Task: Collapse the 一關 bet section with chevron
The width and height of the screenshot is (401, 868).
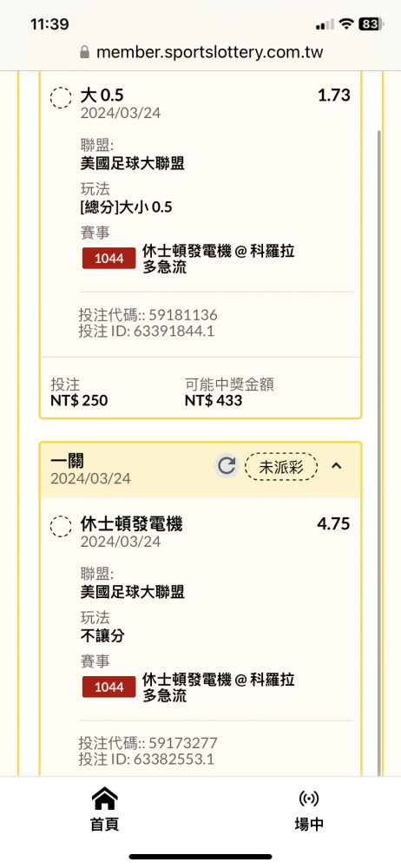Action: point(336,466)
